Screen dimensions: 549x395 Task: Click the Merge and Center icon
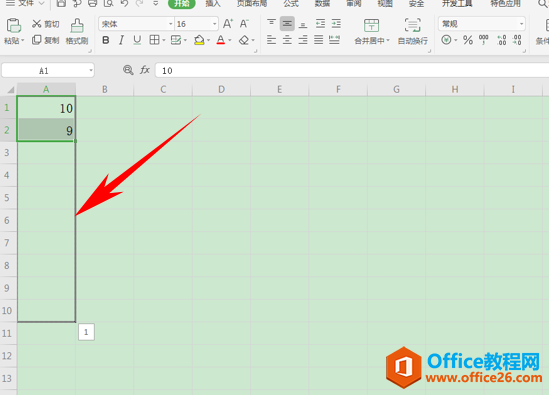371,26
